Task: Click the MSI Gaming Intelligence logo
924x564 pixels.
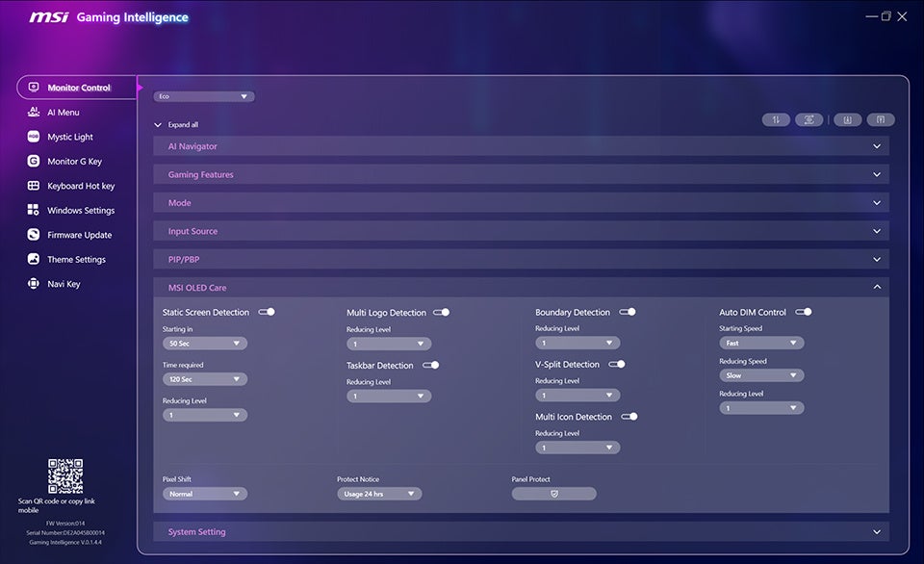Action: (x=109, y=17)
